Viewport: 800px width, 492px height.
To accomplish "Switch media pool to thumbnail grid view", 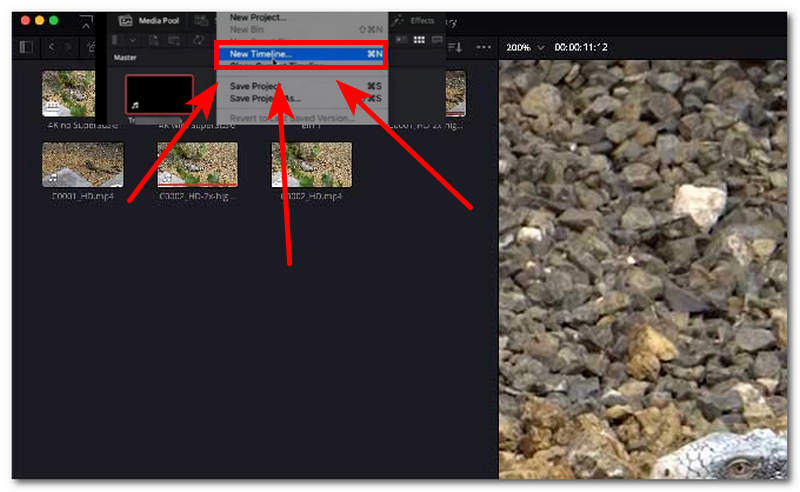I will 419,40.
